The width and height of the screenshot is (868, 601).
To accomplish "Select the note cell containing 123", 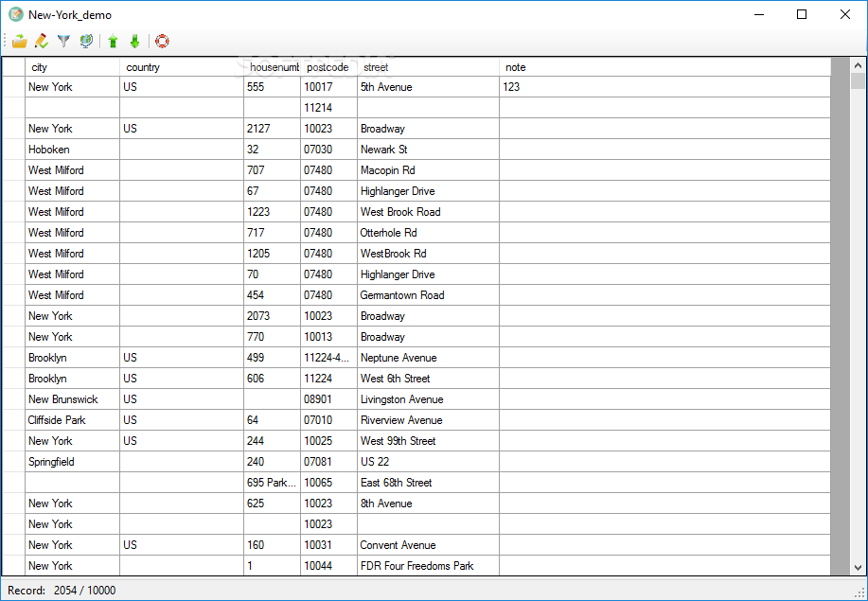I will tap(664, 87).
